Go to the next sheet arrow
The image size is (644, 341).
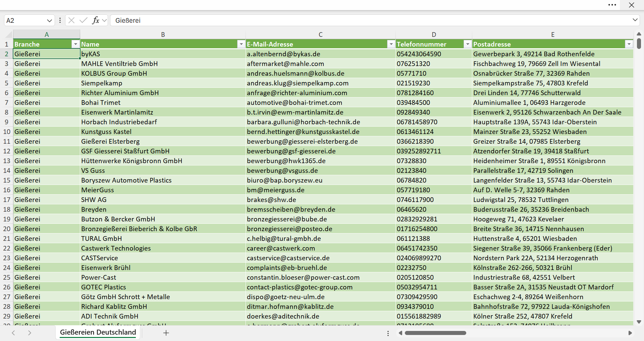tap(30, 333)
